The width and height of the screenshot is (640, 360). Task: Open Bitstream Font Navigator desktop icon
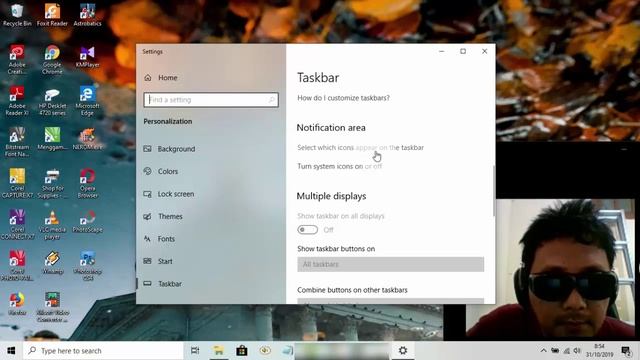[x=17, y=142]
